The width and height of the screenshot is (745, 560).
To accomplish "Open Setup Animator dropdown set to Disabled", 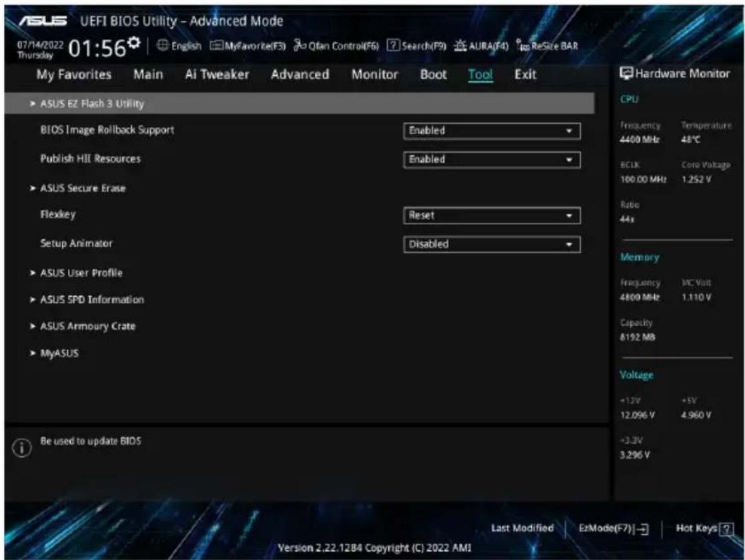I will [492, 245].
